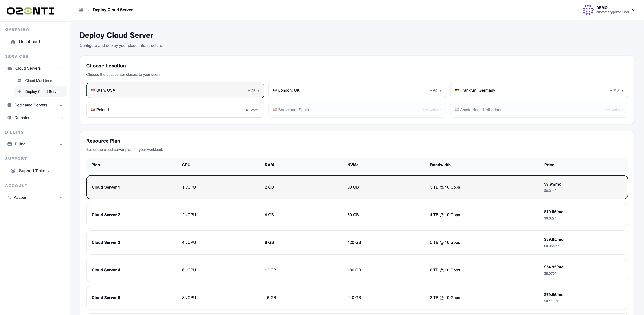Click customer@ozonti.net account email
Viewport: 644px width, 315px height.
click(613, 12)
